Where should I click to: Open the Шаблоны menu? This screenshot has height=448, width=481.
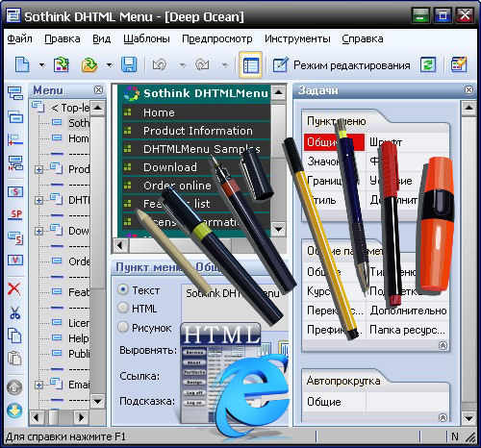click(x=146, y=38)
